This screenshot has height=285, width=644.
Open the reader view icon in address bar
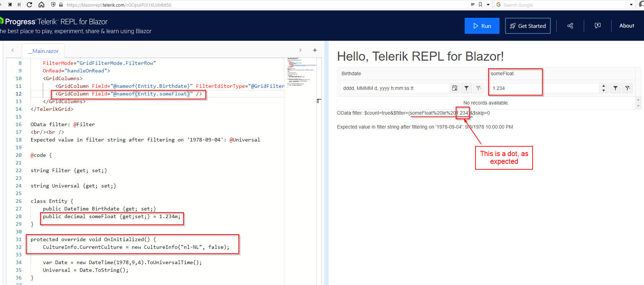(x=472, y=5)
